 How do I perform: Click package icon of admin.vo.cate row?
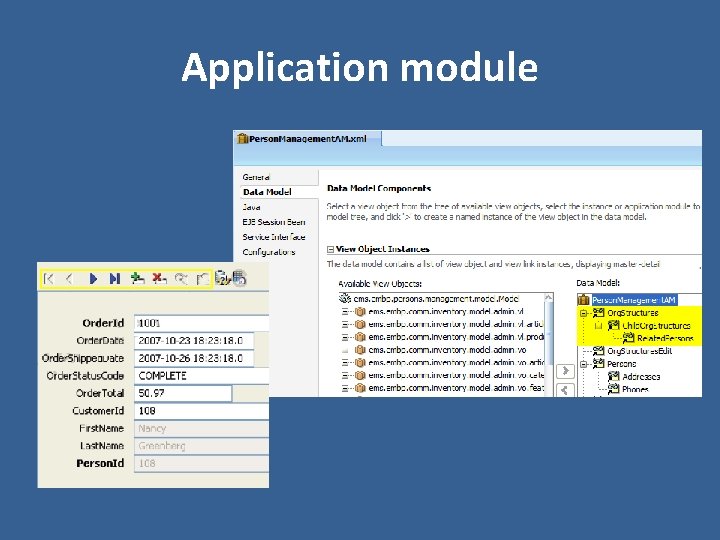coord(360,375)
